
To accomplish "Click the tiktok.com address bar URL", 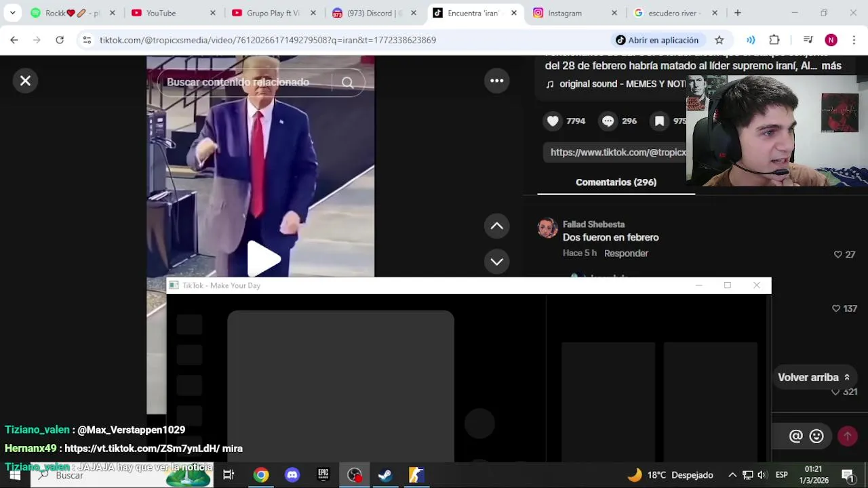I will tap(268, 40).
